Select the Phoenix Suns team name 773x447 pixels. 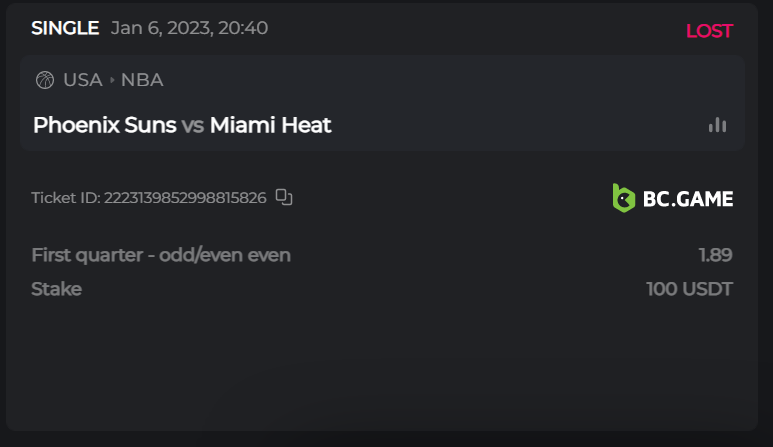(x=104, y=125)
